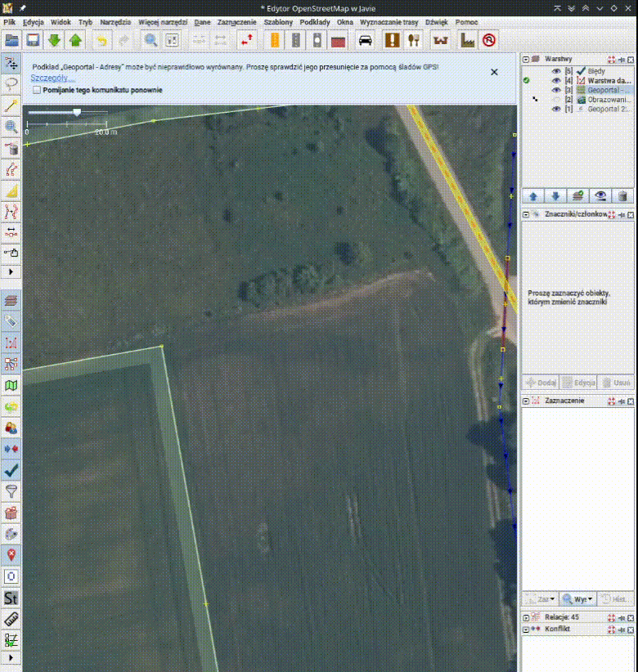The height and width of the screenshot is (672, 638).
Task: Close the Geoportal alignment notification
Action: point(494,72)
